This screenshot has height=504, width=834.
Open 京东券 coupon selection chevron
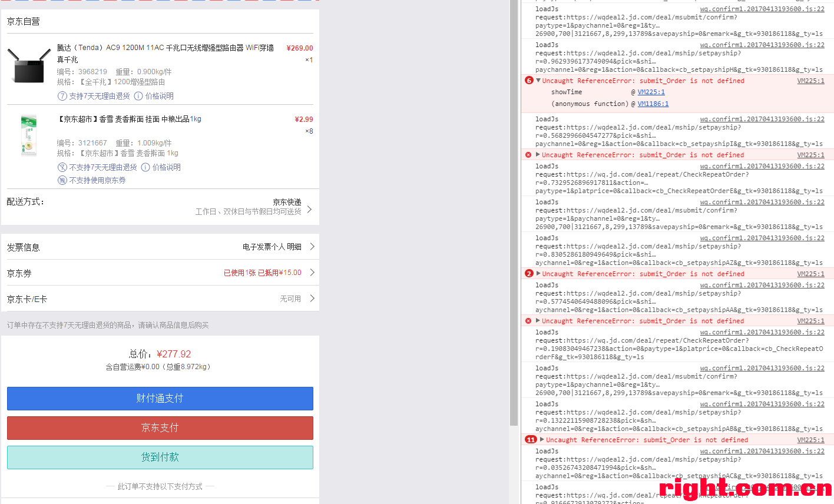point(312,273)
